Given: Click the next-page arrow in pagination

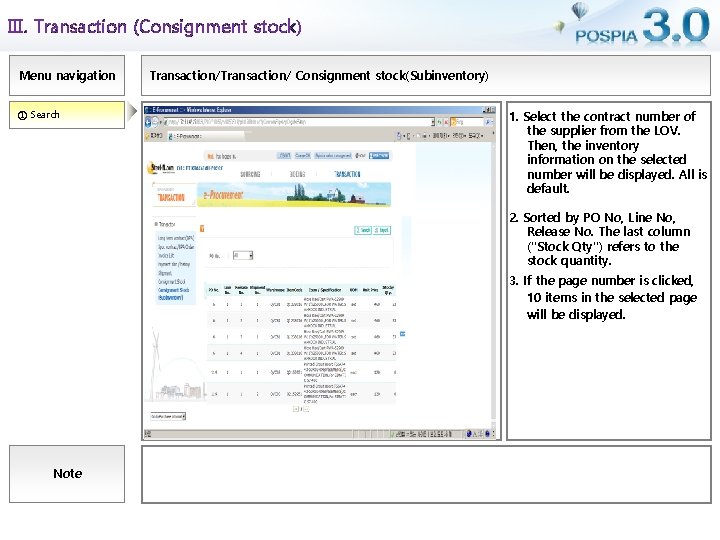Looking at the screenshot, I should pos(306,409).
